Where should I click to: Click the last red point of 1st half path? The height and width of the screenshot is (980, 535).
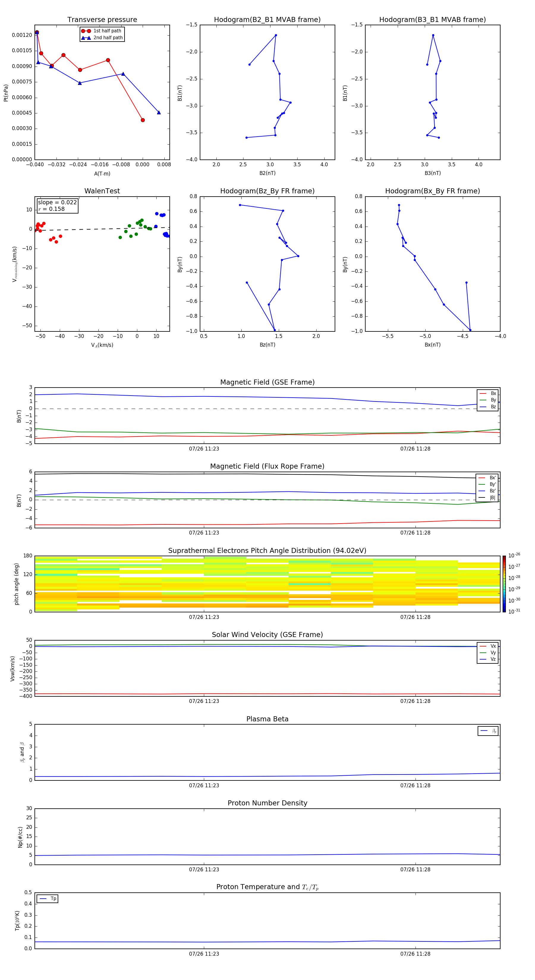[143, 120]
